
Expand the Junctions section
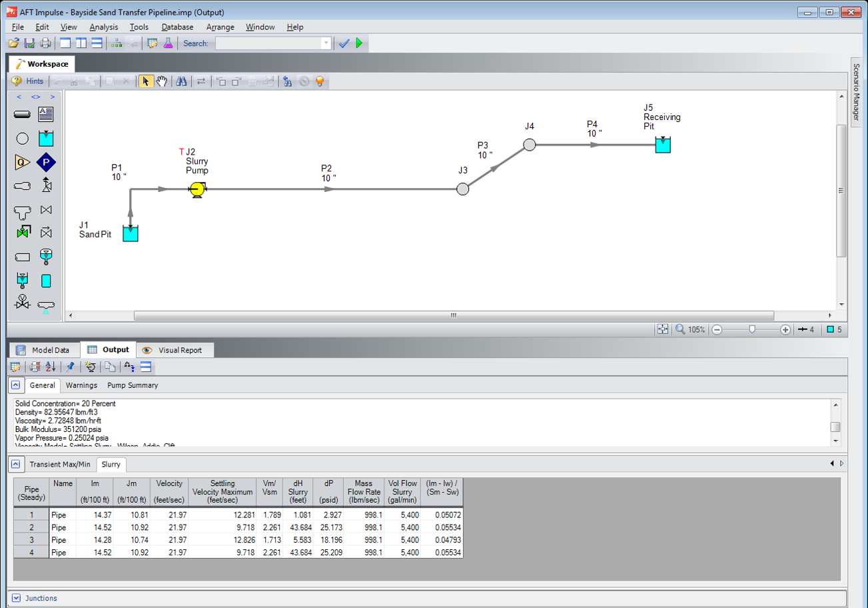point(16,598)
